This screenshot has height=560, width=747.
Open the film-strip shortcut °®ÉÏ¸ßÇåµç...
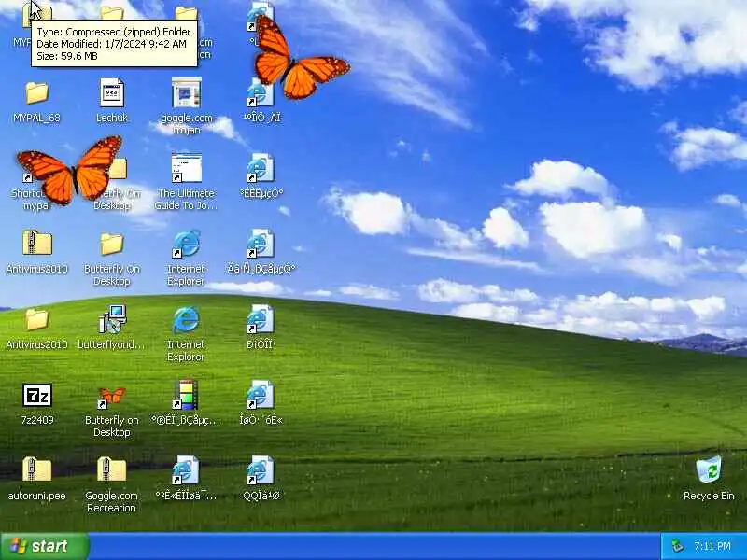[186, 395]
